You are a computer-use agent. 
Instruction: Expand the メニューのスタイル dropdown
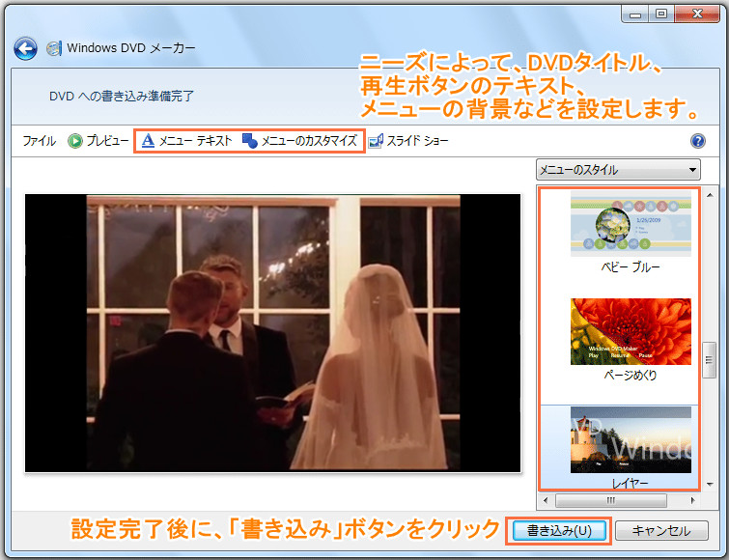pos(618,170)
